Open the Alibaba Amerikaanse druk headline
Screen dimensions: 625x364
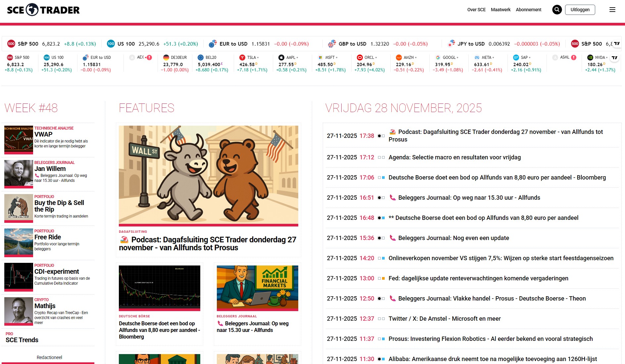click(x=492, y=359)
